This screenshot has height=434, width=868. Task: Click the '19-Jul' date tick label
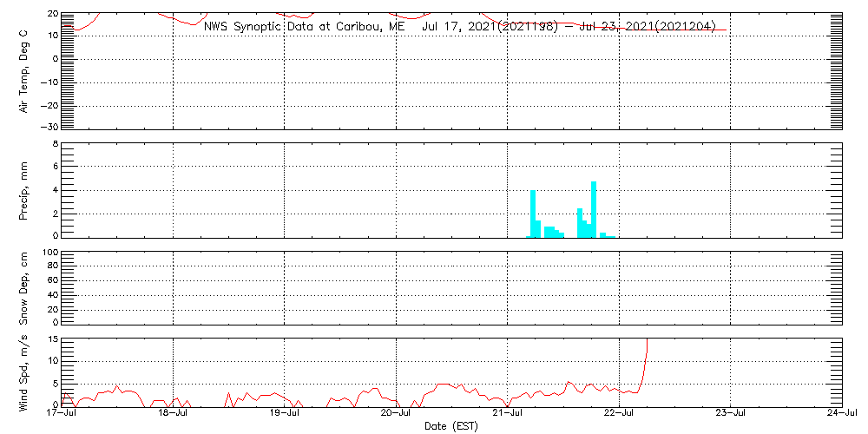click(285, 413)
